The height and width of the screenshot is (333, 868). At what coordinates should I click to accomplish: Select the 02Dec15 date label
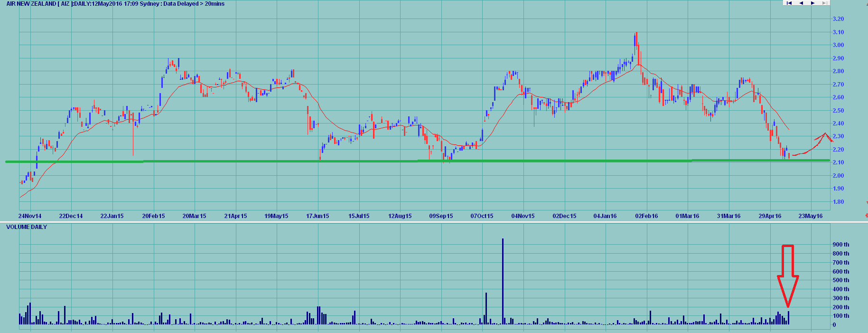click(564, 216)
